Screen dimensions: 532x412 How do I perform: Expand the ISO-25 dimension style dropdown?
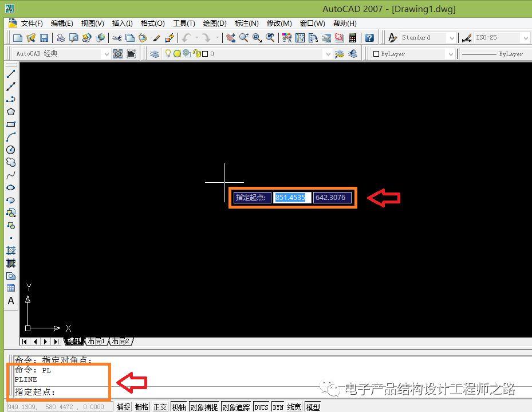[x=526, y=38]
